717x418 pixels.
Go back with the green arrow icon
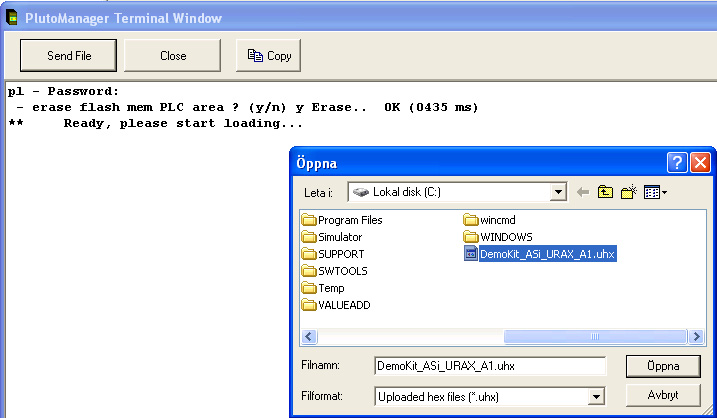click(583, 192)
